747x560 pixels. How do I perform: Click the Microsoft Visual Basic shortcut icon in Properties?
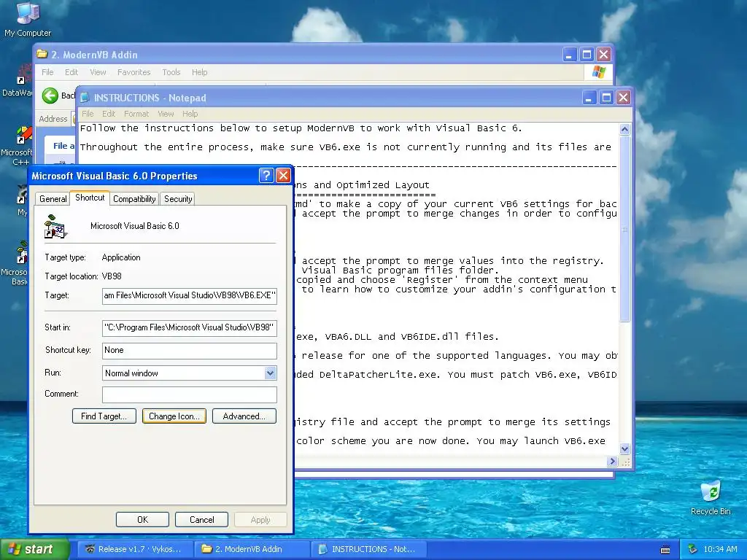(55, 227)
